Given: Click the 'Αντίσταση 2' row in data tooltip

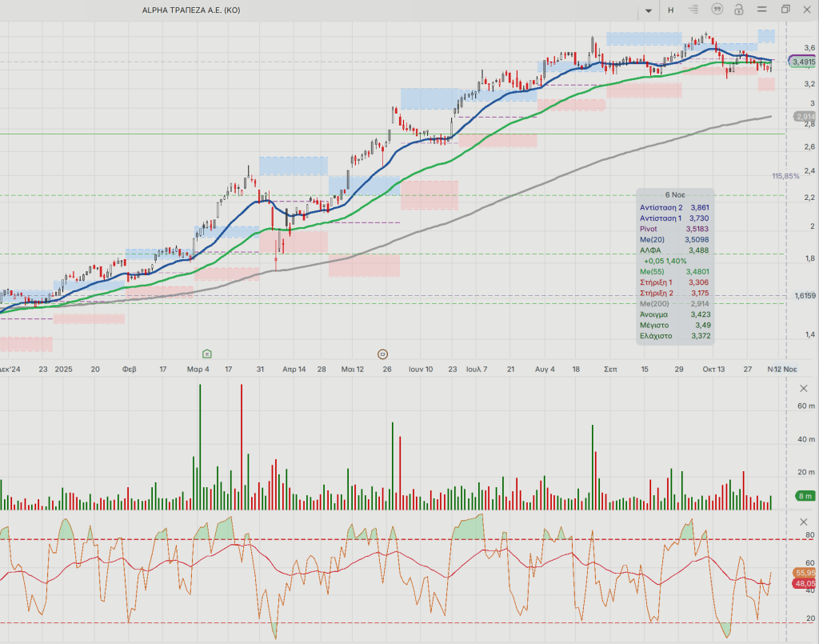Looking at the screenshot, I should (x=674, y=207).
